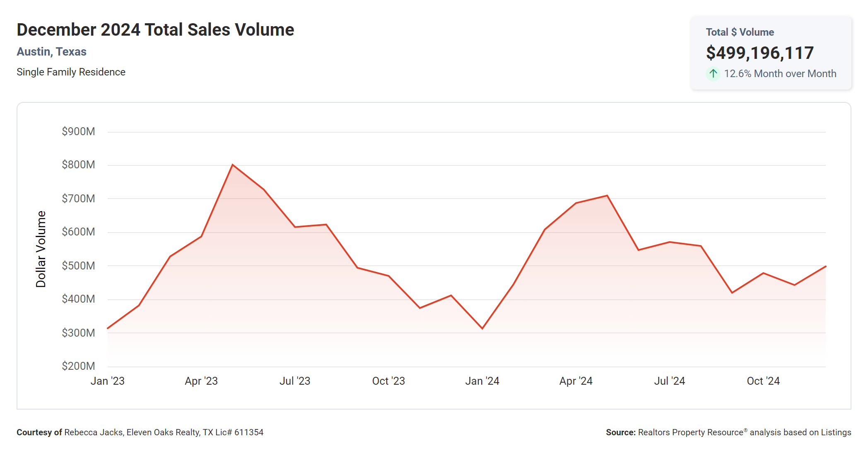This screenshot has height=456, width=868.
Task: Click the Jan '23 x-axis label
Action: pos(107,381)
